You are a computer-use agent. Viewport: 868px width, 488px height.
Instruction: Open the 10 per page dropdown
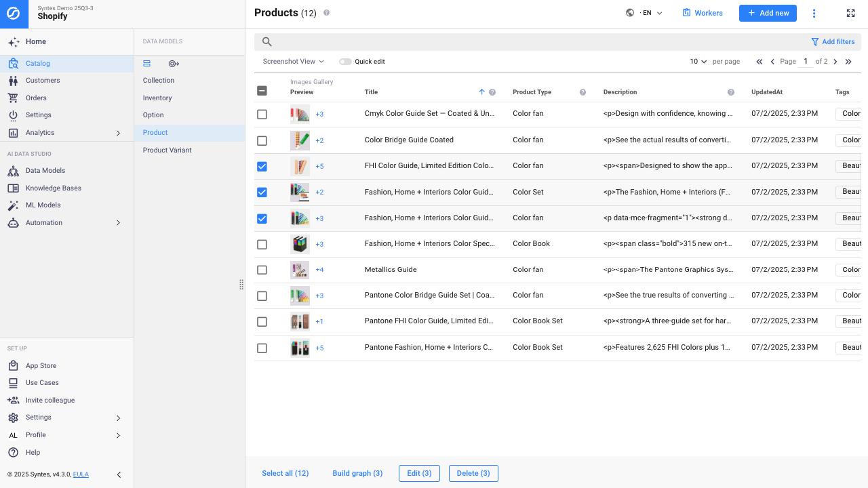click(x=698, y=62)
